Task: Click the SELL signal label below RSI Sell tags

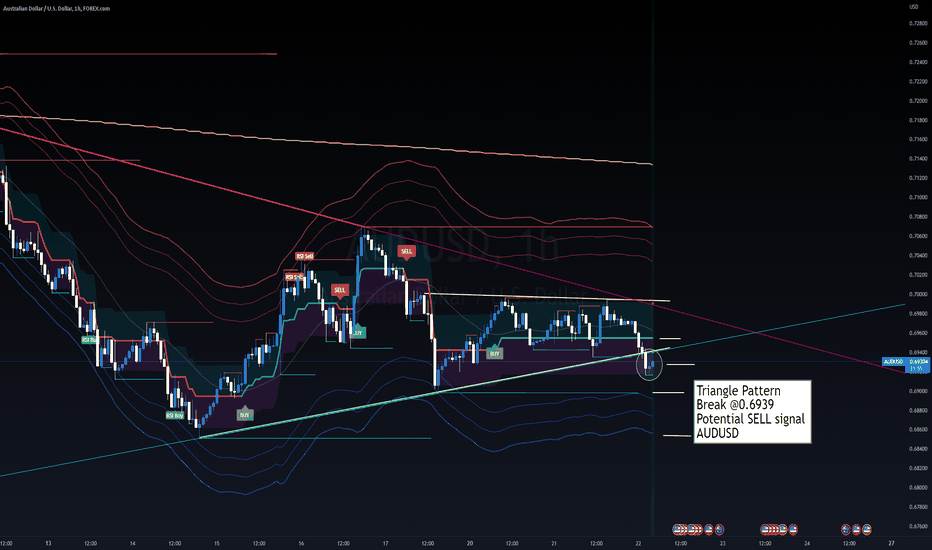Action: [339, 290]
